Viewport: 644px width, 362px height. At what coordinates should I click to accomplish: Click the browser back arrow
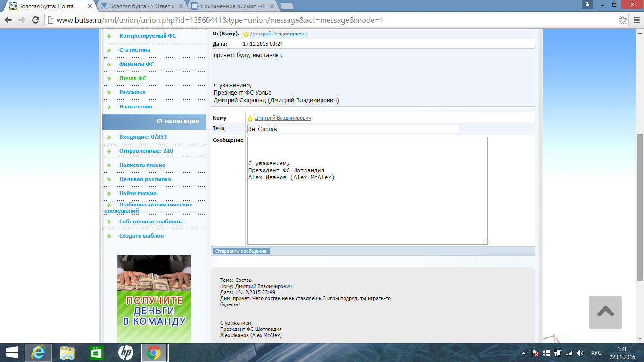8,20
